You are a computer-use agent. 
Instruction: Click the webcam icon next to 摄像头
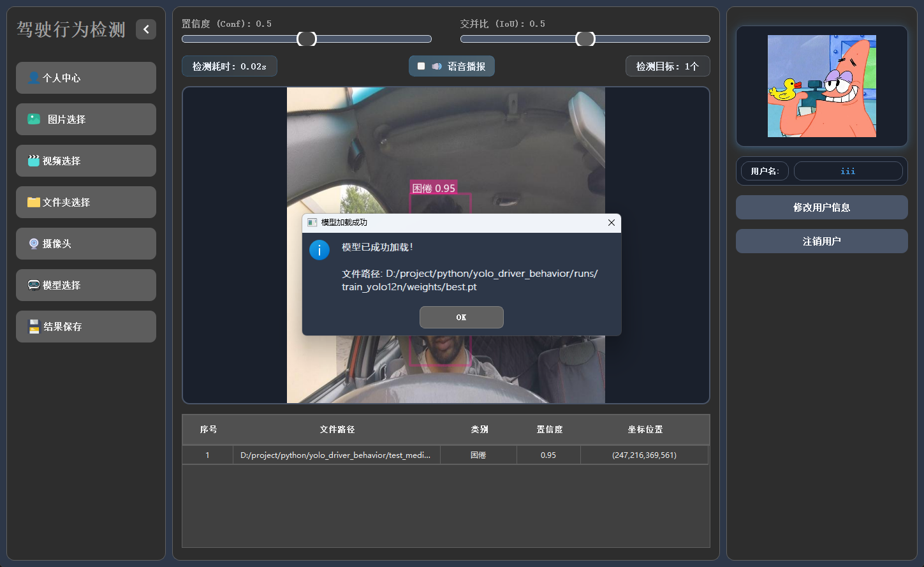click(34, 244)
